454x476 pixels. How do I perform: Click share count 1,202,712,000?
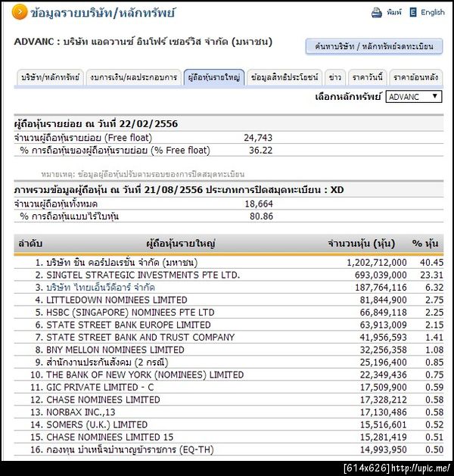coord(377,263)
